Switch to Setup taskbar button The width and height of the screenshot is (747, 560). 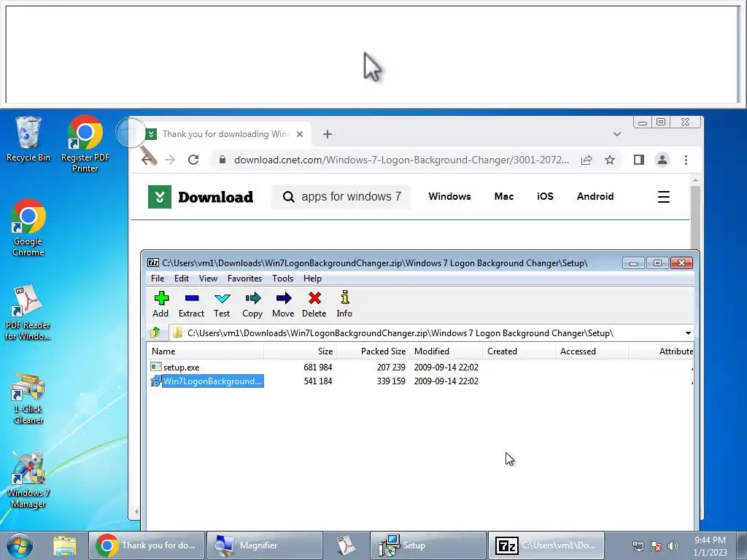pyautogui.click(x=427, y=545)
